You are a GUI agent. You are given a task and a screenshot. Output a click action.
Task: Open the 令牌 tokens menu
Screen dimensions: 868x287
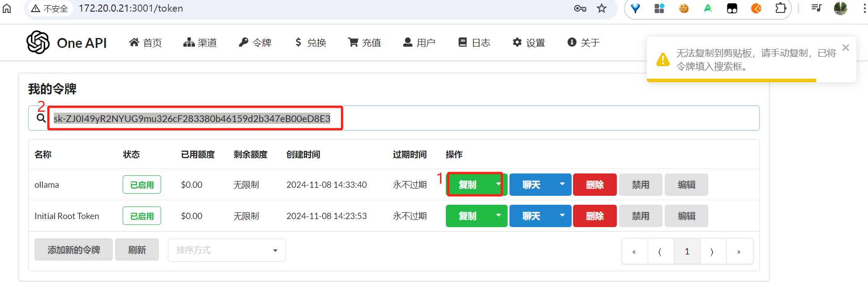(255, 42)
